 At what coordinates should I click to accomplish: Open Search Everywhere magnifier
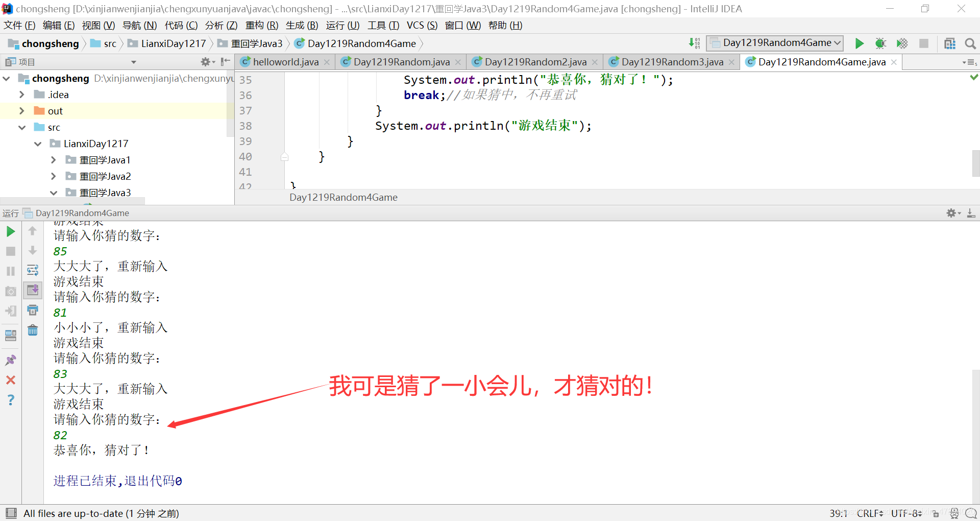click(x=970, y=43)
